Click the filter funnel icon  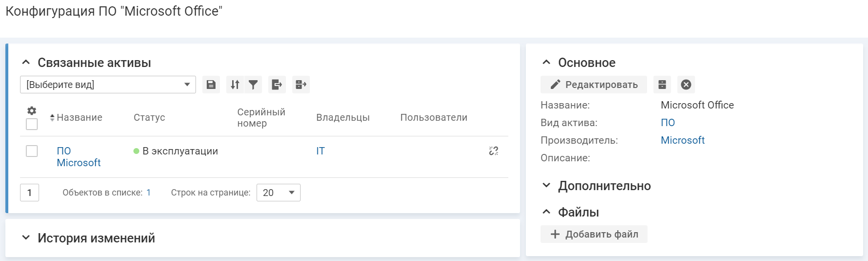point(253,85)
